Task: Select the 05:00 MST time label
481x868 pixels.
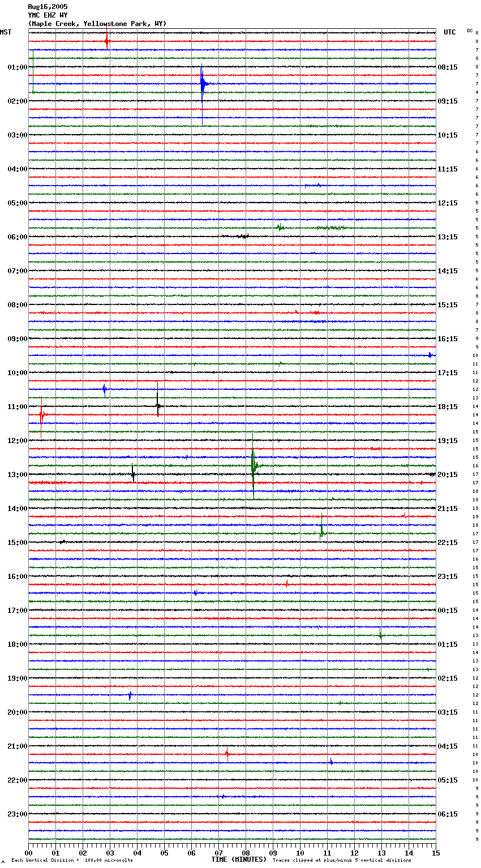Action: 18,203
